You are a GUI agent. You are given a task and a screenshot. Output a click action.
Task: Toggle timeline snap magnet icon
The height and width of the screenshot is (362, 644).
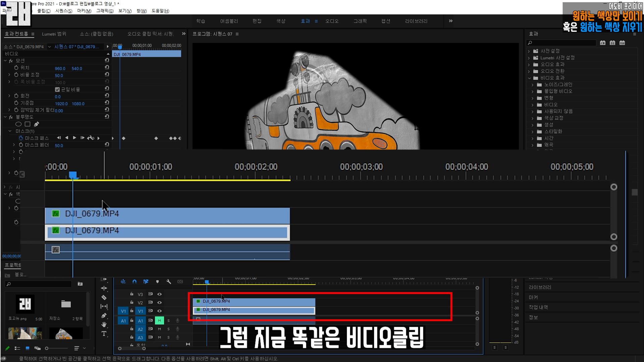(x=135, y=282)
